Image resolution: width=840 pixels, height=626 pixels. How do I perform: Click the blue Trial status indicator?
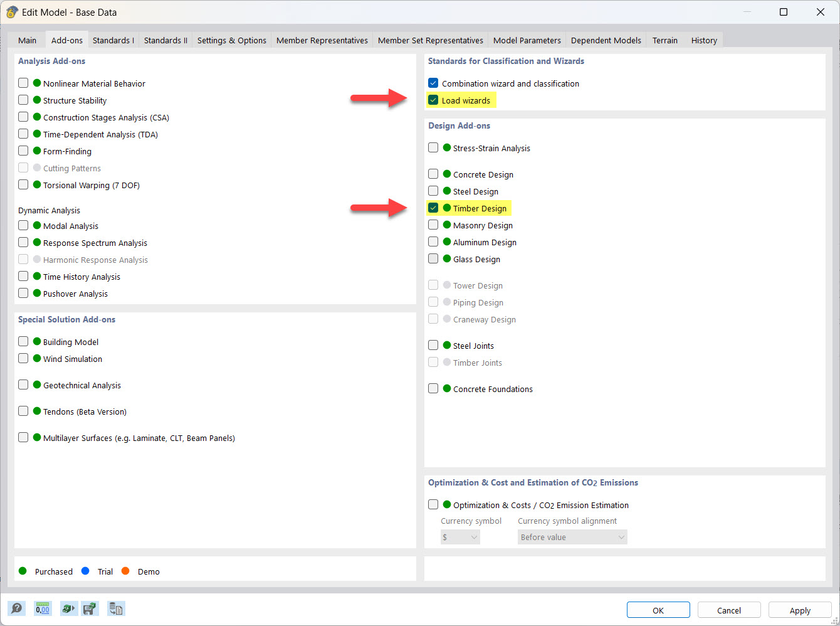(85, 571)
